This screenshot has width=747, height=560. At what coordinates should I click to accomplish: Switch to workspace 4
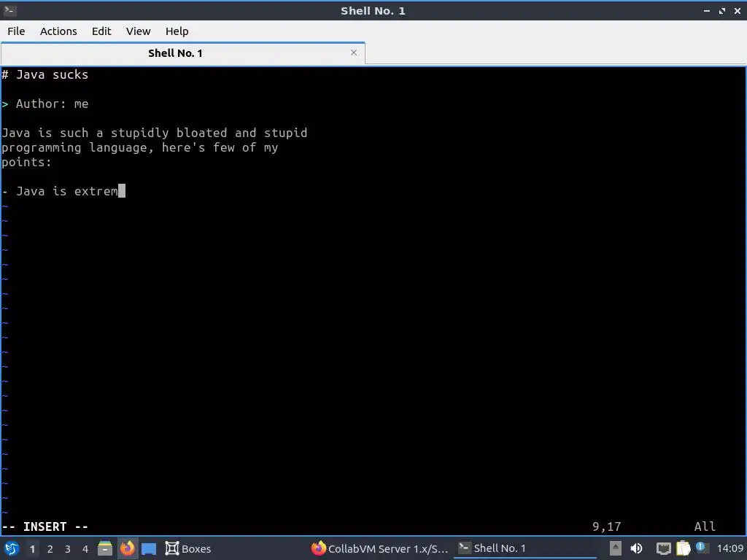point(85,549)
